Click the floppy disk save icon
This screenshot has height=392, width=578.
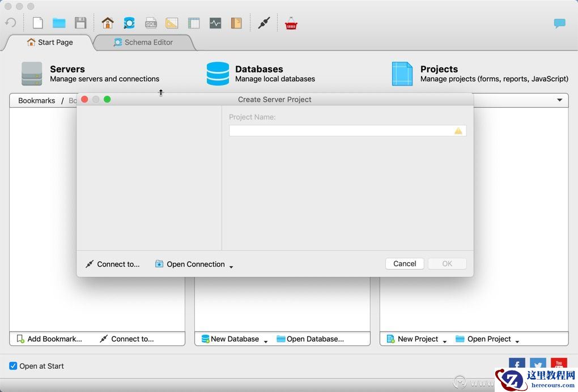80,23
